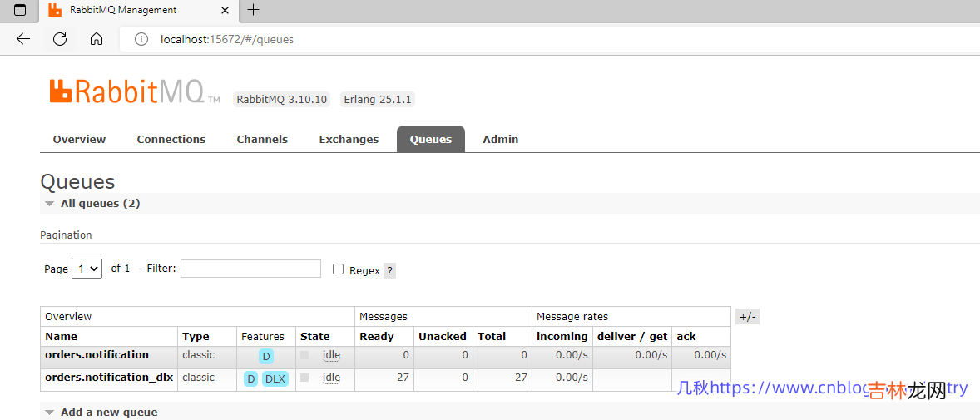Click the +/- columns button
The height and width of the screenshot is (420, 980).
pyautogui.click(x=747, y=317)
